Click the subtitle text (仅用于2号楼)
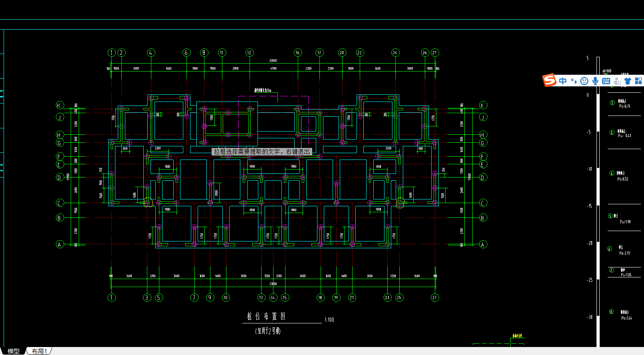This screenshot has width=644, height=355. point(268,331)
